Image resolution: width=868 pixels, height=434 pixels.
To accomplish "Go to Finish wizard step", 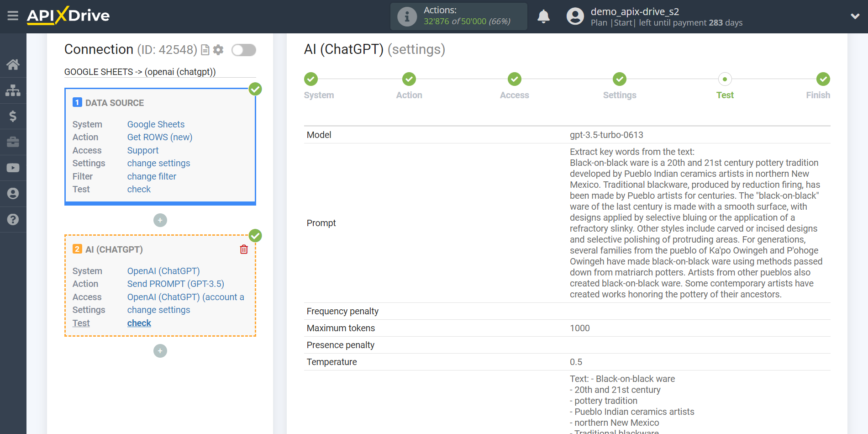I will [x=823, y=79].
